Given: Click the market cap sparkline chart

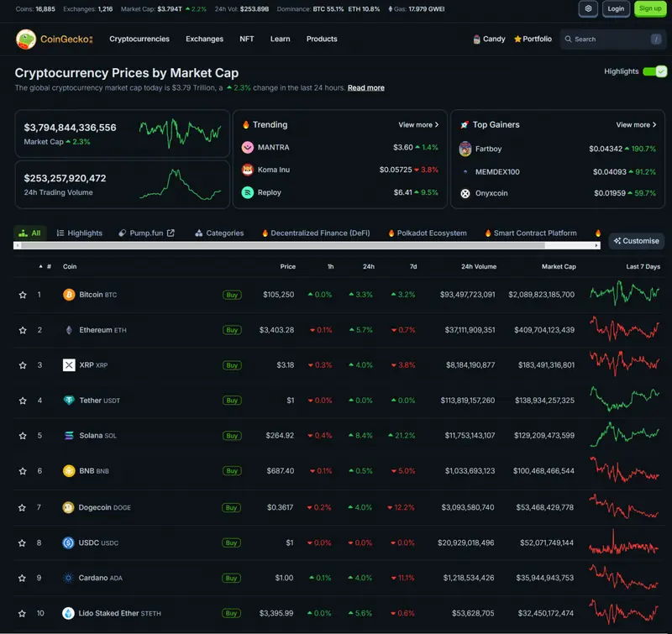Looking at the screenshot, I should [180, 133].
